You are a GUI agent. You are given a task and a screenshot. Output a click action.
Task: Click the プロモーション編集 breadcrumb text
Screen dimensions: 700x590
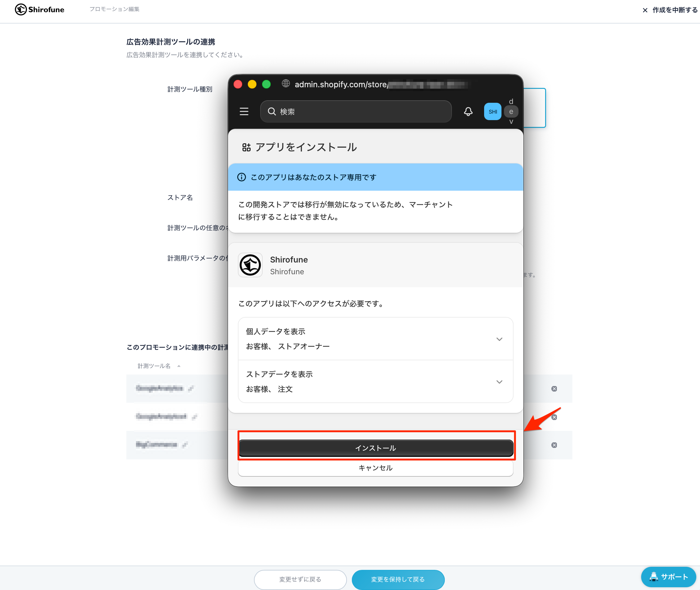114,9
